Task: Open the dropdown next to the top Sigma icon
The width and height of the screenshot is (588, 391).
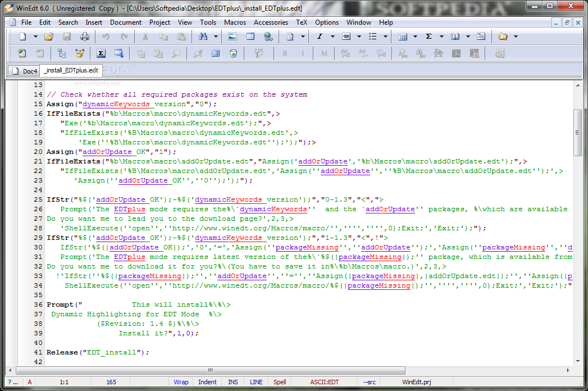Action: [441, 37]
